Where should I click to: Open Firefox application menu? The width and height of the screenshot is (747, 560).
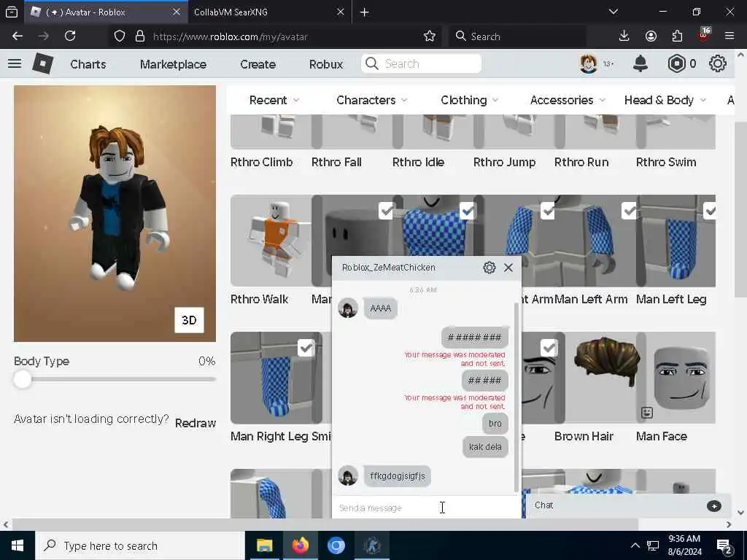coord(729,36)
